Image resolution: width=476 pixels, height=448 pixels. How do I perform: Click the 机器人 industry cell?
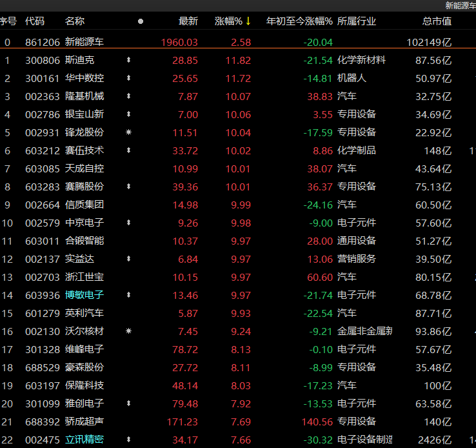pyautogui.click(x=352, y=78)
